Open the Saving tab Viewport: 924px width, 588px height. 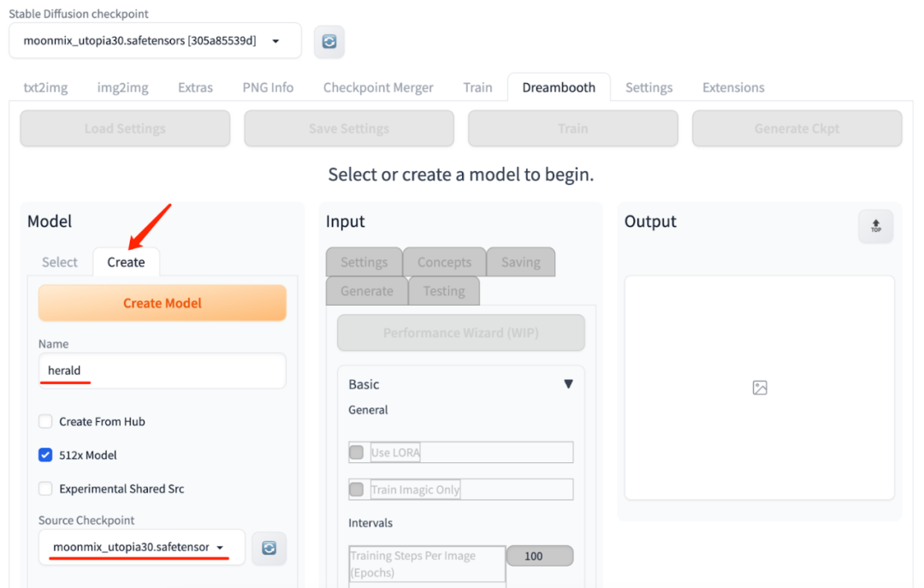(x=520, y=262)
